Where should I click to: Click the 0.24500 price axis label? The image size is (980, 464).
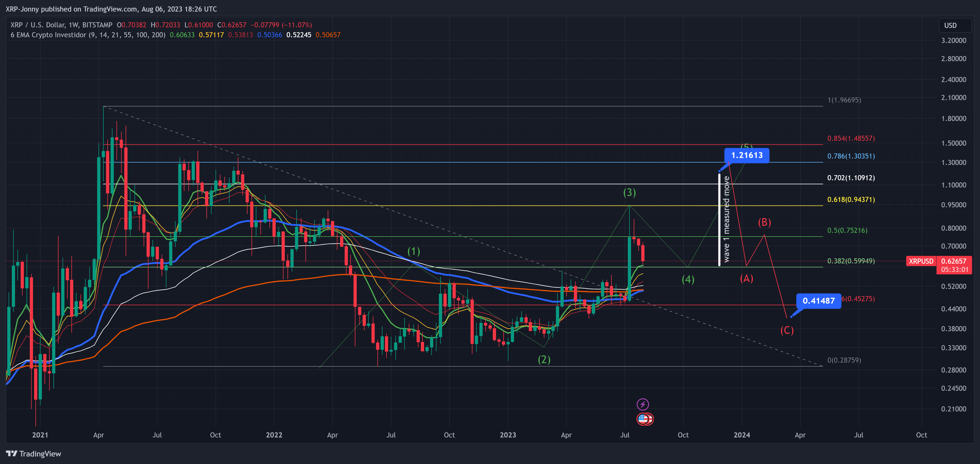click(953, 388)
